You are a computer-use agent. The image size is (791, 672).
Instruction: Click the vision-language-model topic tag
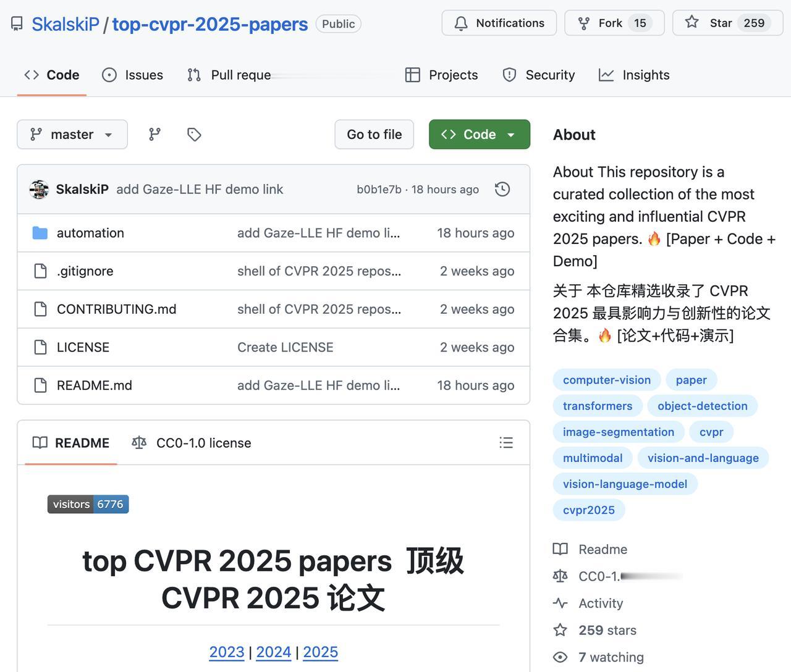pyautogui.click(x=625, y=484)
